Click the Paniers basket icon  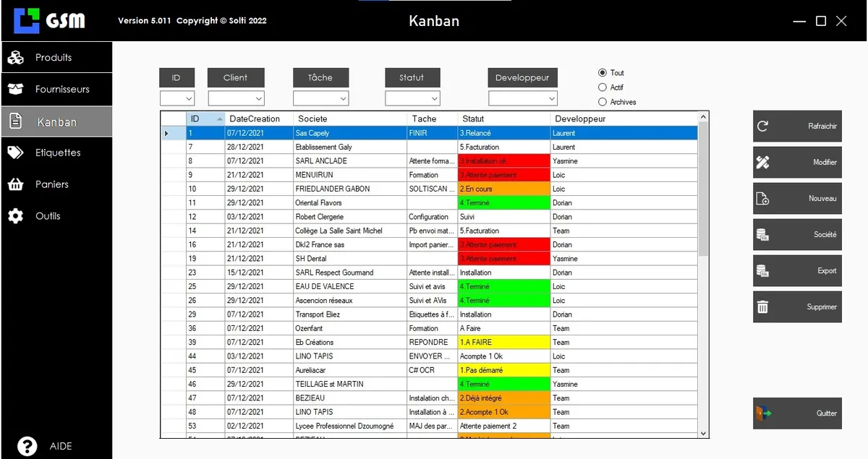(16, 184)
